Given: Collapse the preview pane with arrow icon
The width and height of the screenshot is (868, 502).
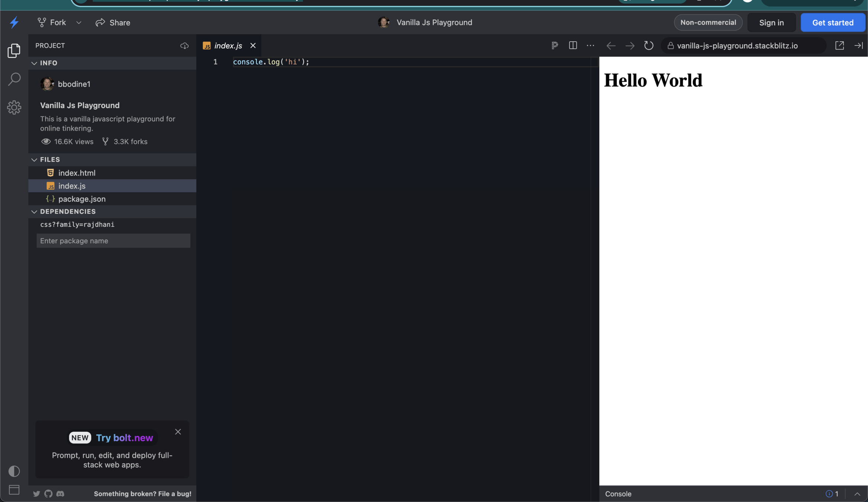Looking at the screenshot, I should 858,45.
